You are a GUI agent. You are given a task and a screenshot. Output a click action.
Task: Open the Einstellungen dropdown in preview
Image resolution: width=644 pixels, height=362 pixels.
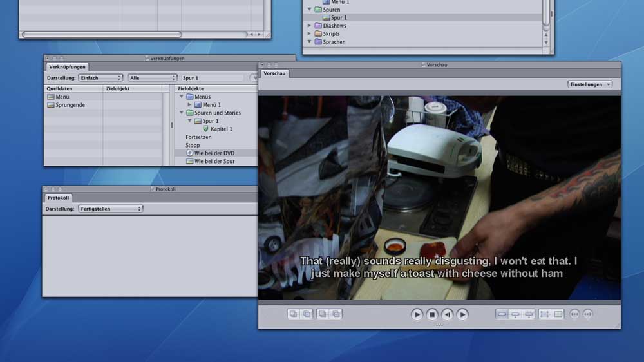pyautogui.click(x=589, y=84)
